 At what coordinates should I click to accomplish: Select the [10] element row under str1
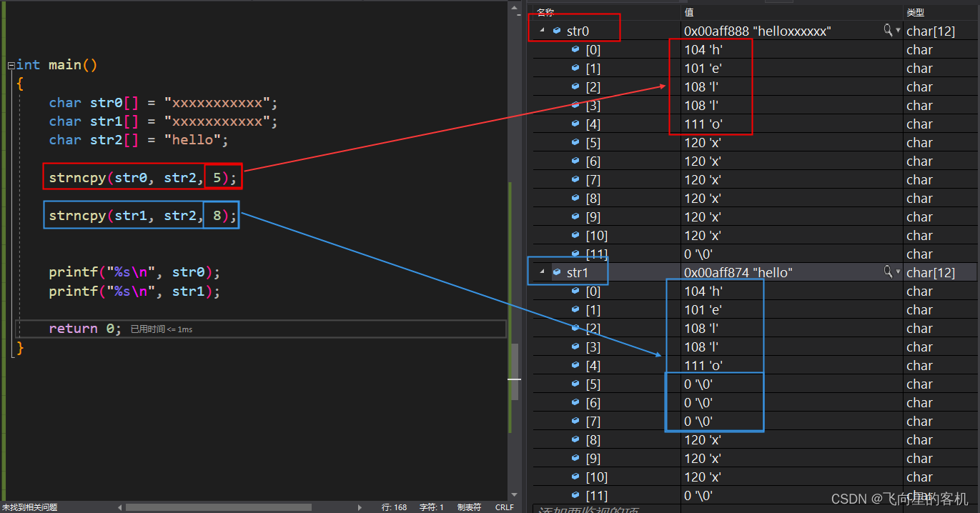[x=756, y=477]
